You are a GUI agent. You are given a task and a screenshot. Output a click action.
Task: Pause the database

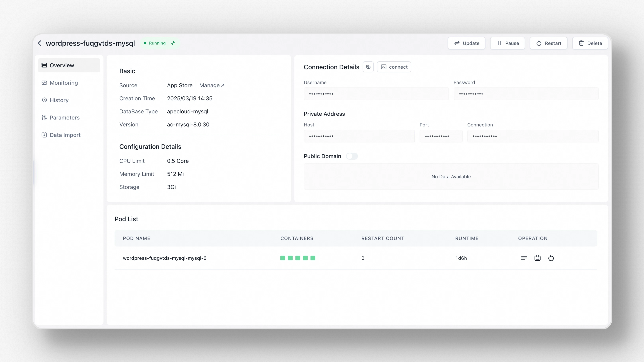point(507,43)
